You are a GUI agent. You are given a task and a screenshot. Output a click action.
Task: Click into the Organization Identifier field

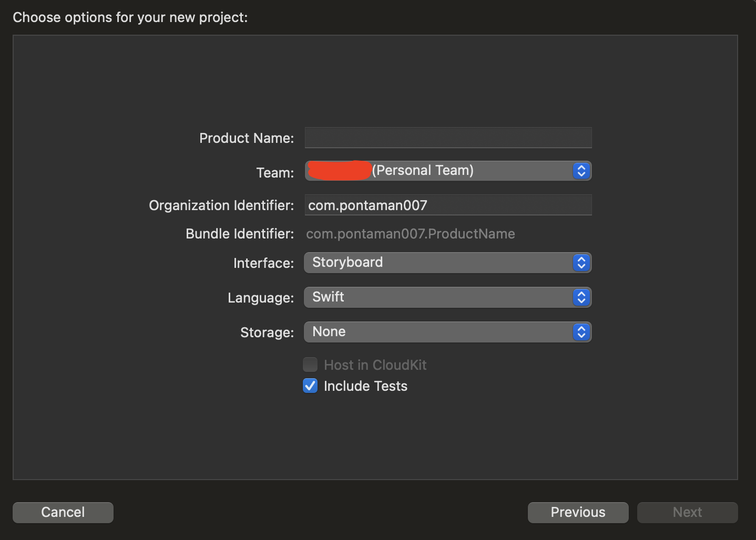click(x=448, y=205)
